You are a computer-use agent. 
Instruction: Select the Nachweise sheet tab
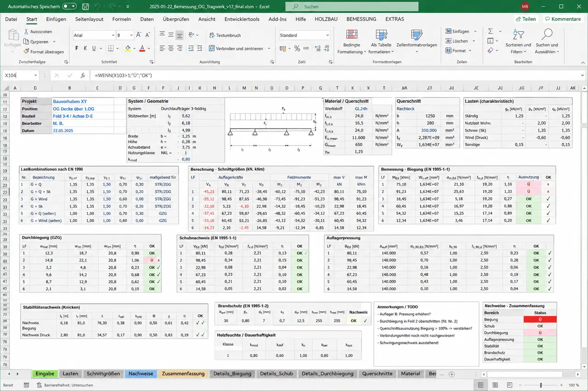point(141,374)
